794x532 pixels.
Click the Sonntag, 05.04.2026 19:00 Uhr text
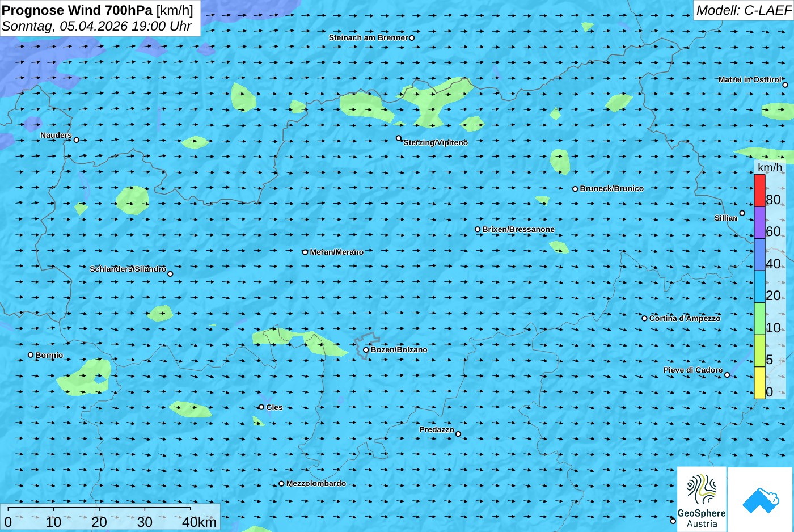pyautogui.click(x=96, y=26)
